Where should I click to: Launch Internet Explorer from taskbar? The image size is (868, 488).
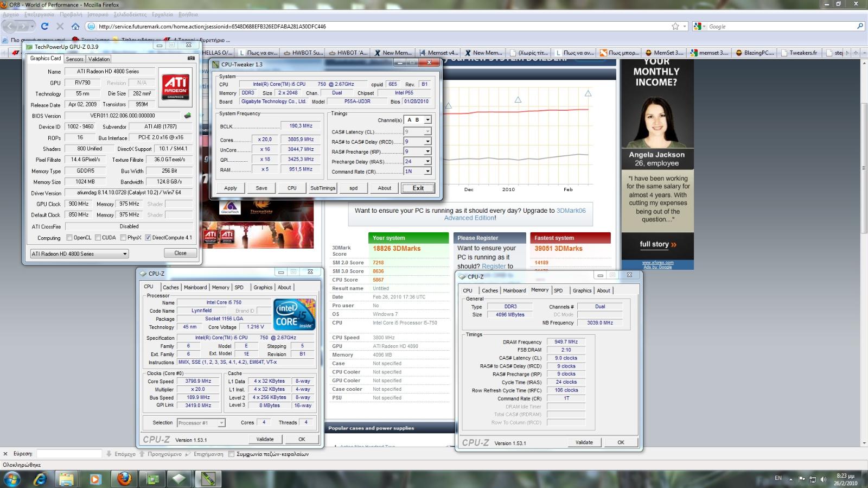[x=40, y=479]
